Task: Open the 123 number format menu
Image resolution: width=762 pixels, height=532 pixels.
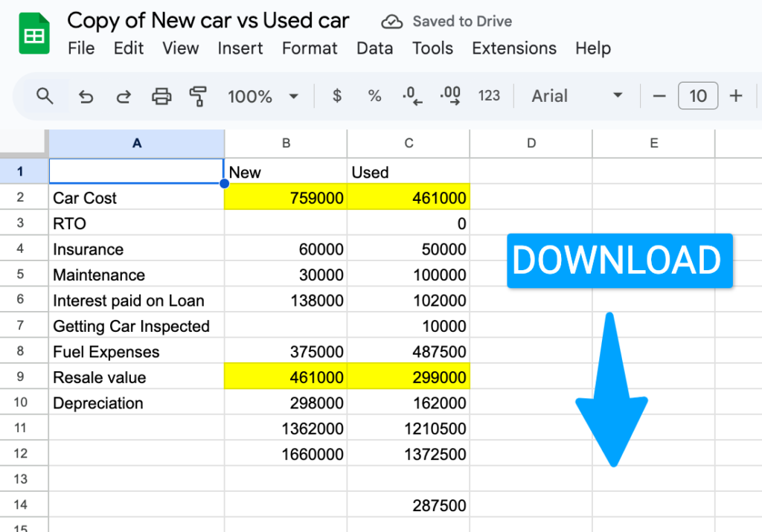Action: coord(489,96)
